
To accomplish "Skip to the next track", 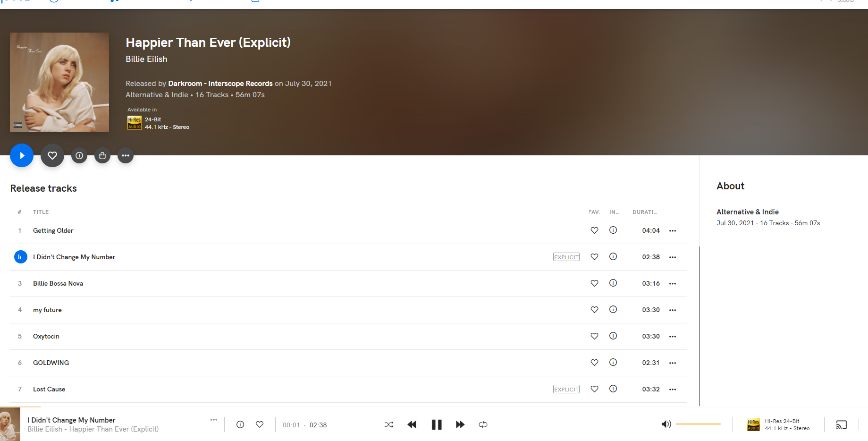I will pos(460,424).
